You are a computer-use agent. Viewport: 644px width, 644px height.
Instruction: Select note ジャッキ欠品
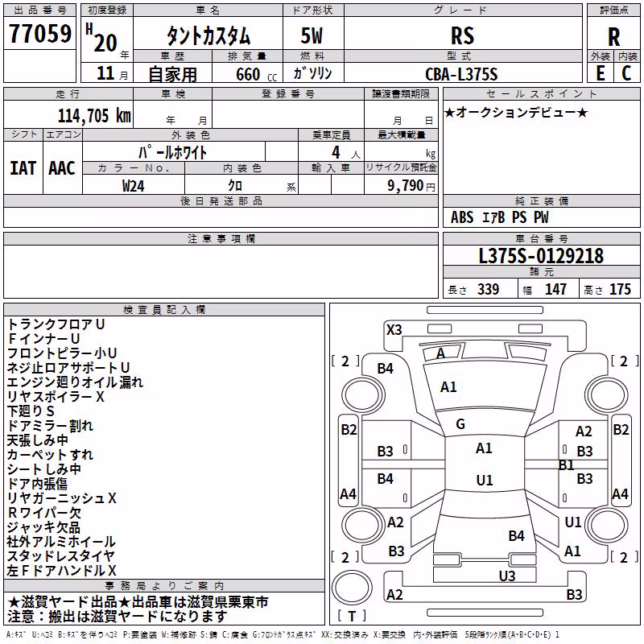click(43, 527)
